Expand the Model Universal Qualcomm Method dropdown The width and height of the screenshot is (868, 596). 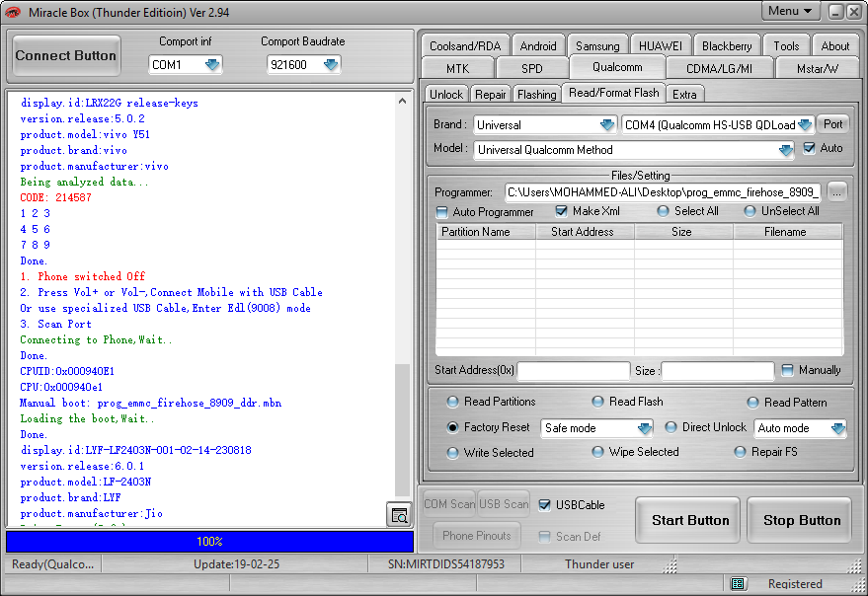634,150
